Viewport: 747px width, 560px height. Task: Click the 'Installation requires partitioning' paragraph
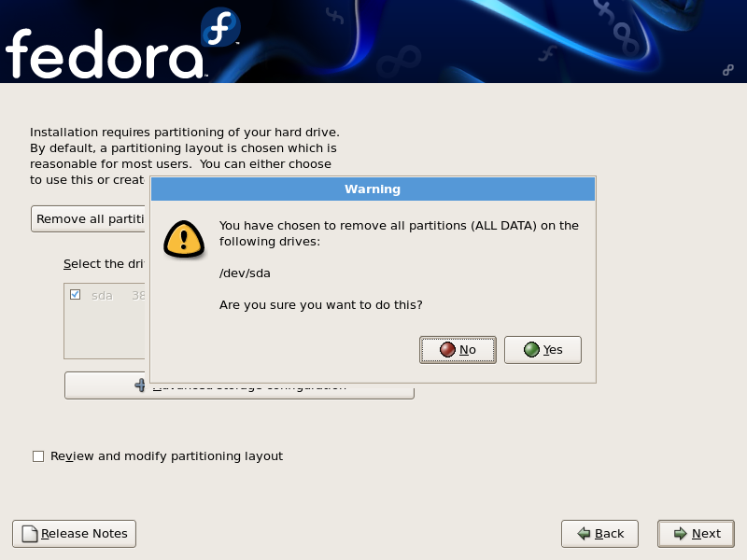point(185,156)
